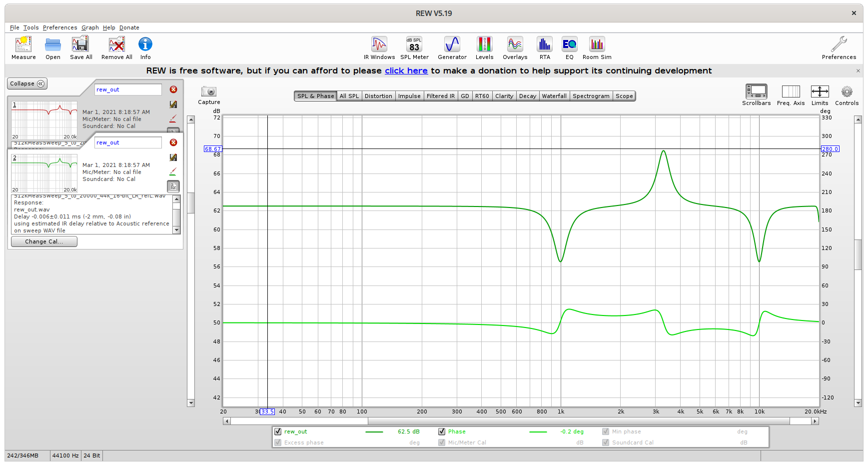Toggle the Min phase checkbox

[x=606, y=431]
